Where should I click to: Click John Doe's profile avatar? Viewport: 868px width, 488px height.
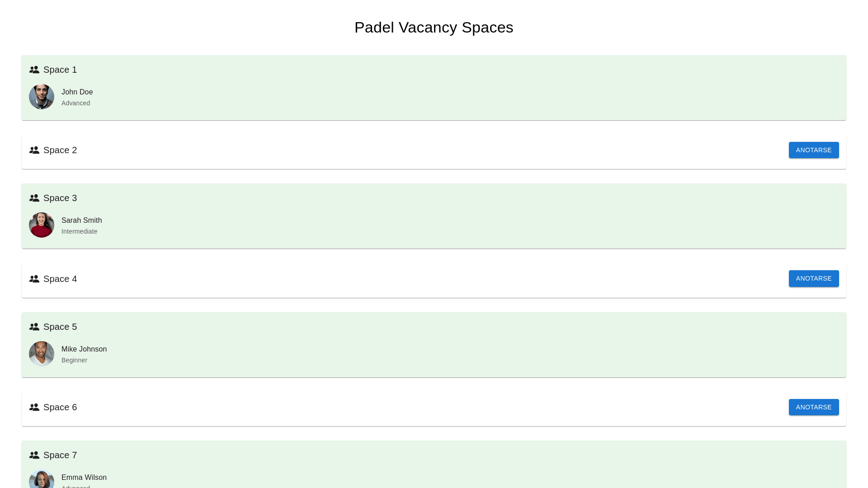42,97
